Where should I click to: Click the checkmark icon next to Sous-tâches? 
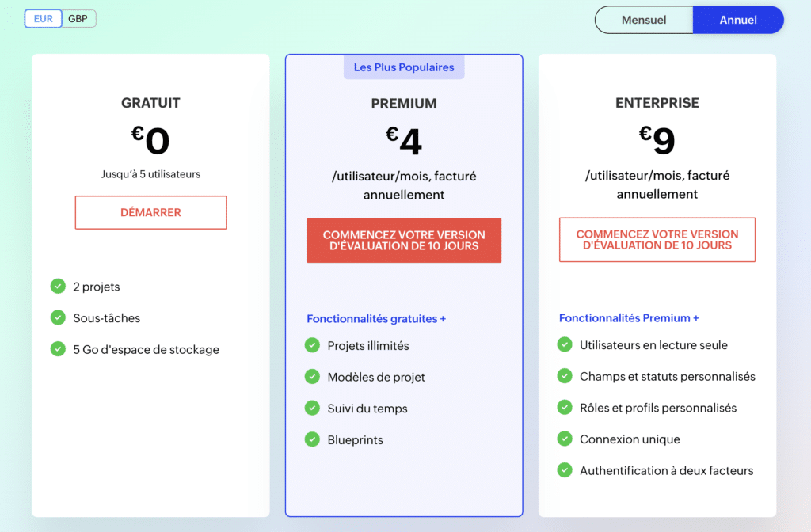58,317
